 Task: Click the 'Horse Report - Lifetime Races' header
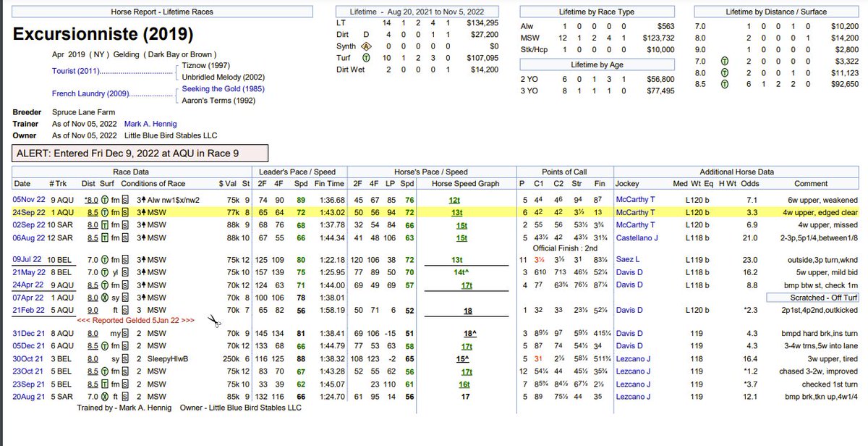(x=162, y=12)
